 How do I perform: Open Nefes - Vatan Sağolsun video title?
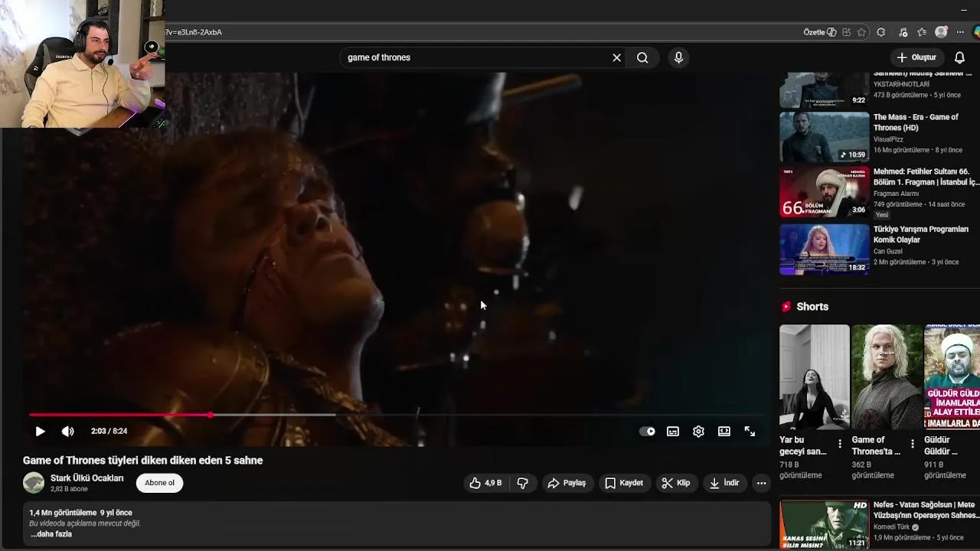tap(926, 510)
